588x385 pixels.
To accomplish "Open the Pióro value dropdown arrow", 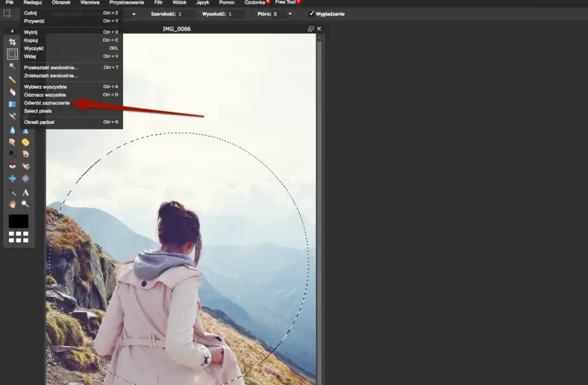I will (290, 14).
